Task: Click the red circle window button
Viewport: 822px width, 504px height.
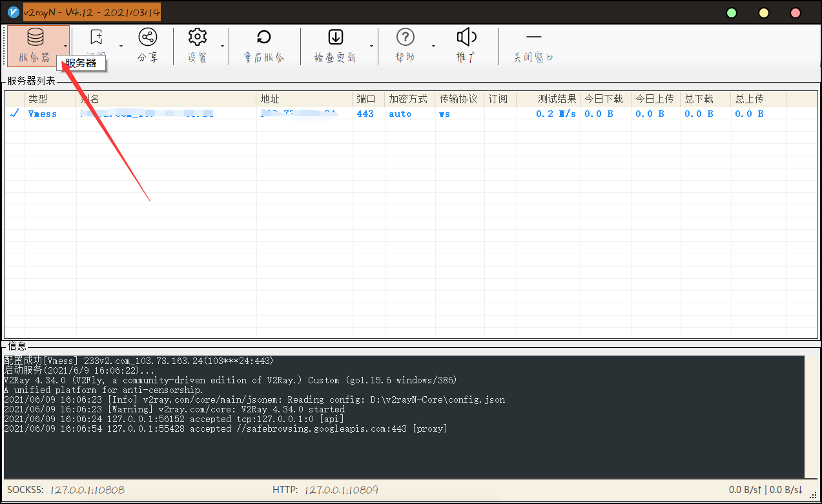Action: [x=796, y=13]
